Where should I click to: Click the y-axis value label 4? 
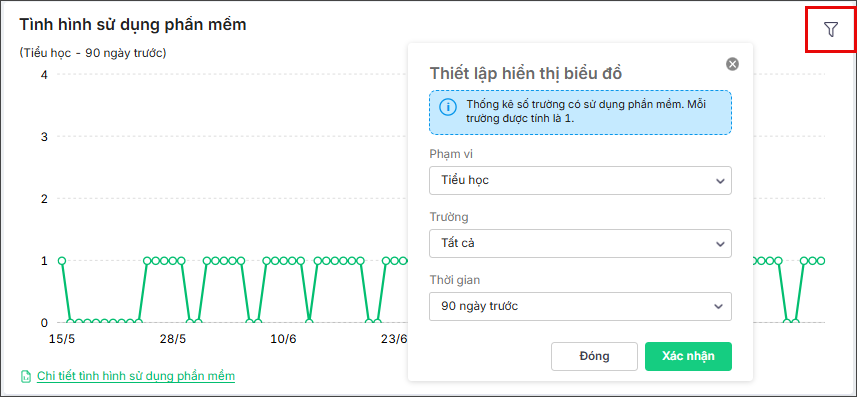click(x=44, y=74)
